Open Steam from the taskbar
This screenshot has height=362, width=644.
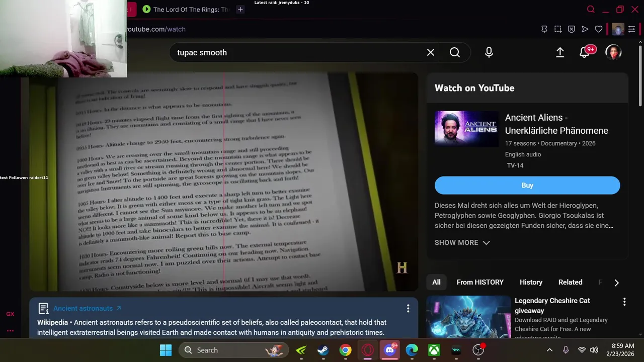pos(323,350)
